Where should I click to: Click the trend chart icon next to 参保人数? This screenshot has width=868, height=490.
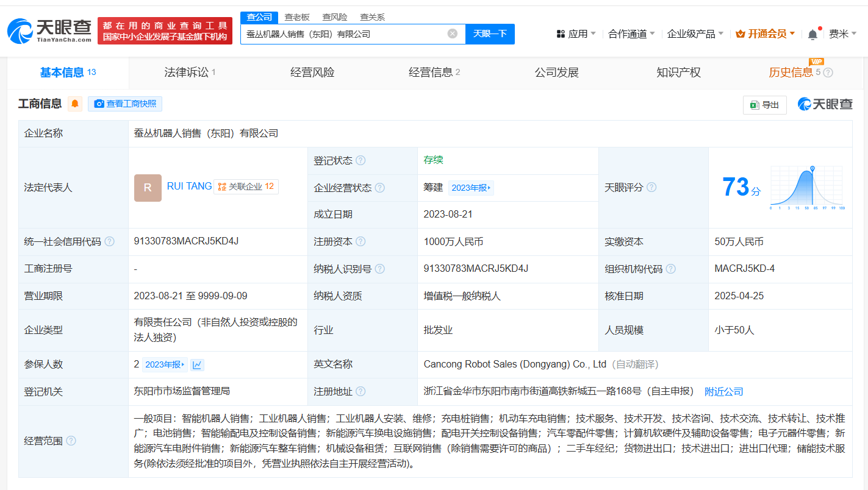197,365
